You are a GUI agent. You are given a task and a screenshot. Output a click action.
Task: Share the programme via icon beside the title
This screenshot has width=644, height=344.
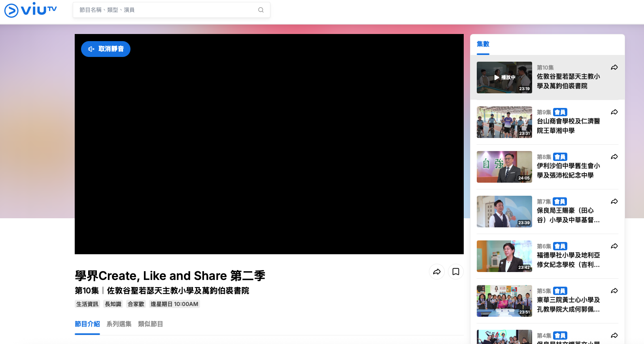[437, 272]
